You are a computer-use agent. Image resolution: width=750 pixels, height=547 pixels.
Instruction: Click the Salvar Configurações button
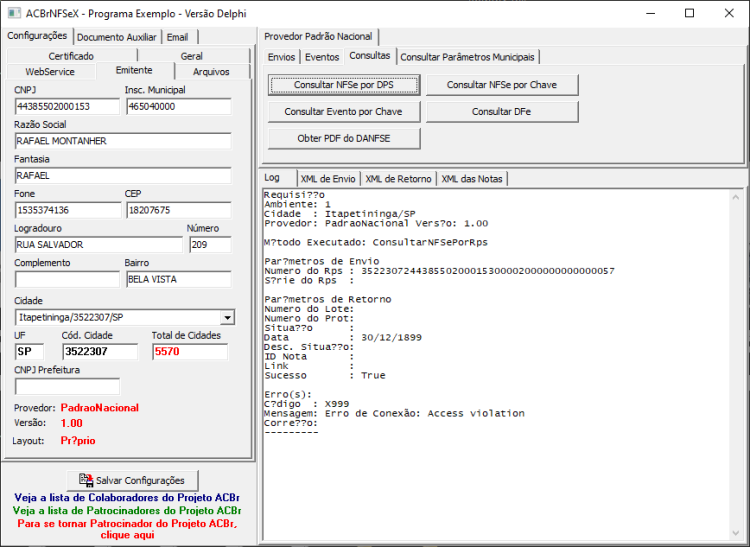coord(132,481)
